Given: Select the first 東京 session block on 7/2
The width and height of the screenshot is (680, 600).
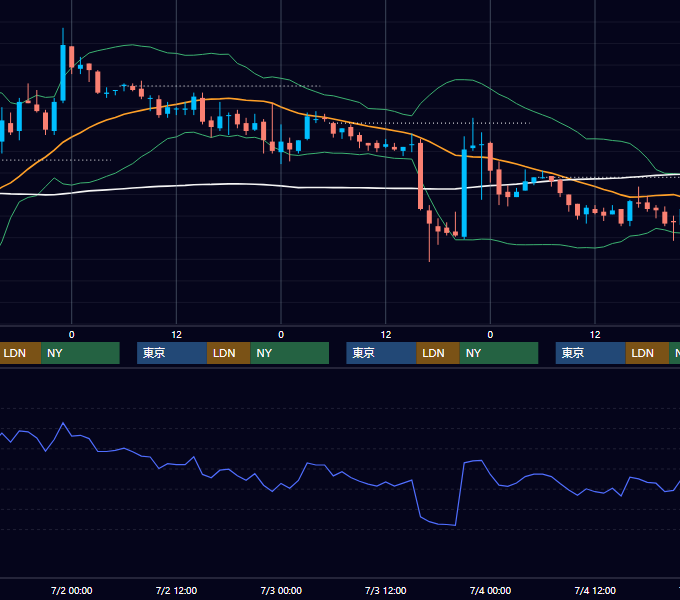Looking at the screenshot, I should pyautogui.click(x=172, y=353).
